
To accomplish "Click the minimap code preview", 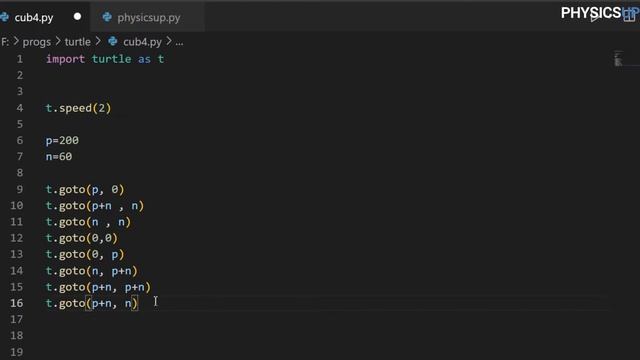I will [x=618, y=58].
